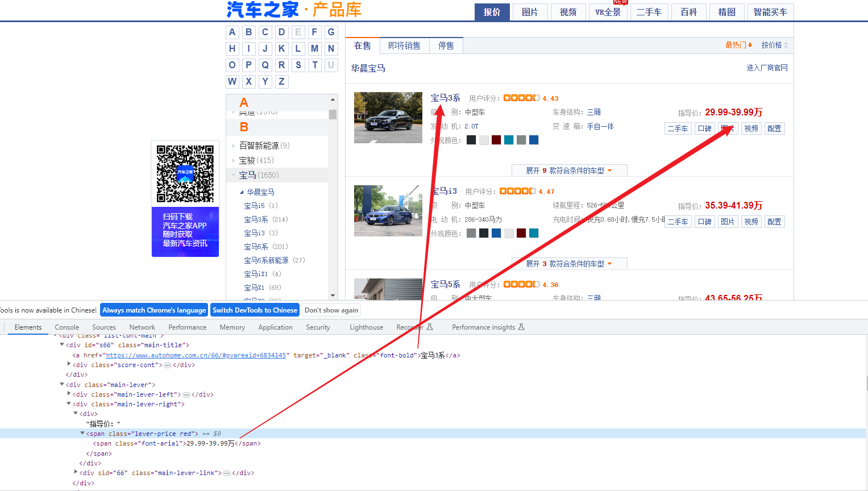Click 配置 button in 宝马3系 row

click(774, 128)
